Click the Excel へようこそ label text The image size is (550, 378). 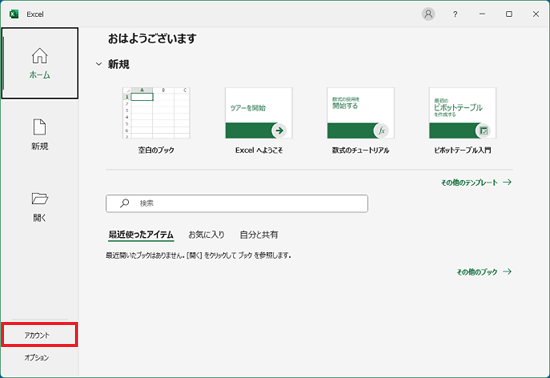pos(259,150)
